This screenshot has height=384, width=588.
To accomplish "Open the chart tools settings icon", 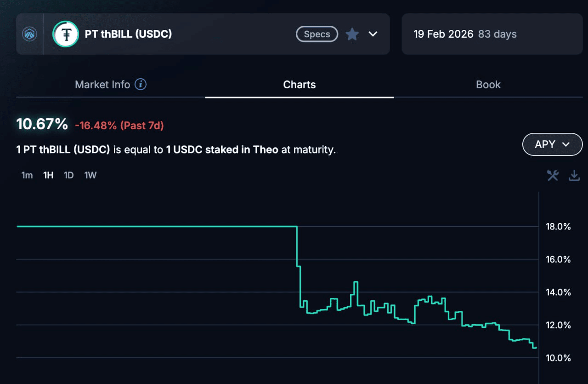I will [553, 175].
